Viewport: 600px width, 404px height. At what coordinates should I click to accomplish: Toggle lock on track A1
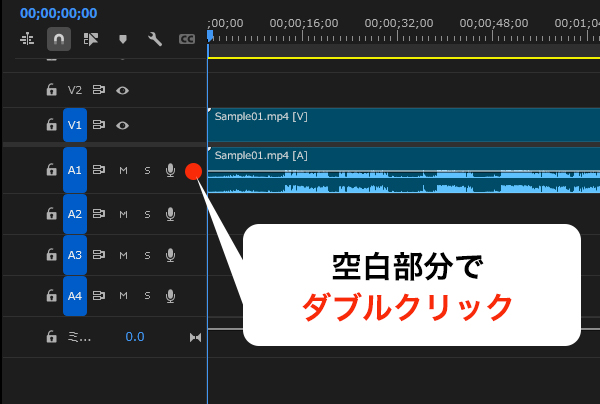tap(51, 169)
